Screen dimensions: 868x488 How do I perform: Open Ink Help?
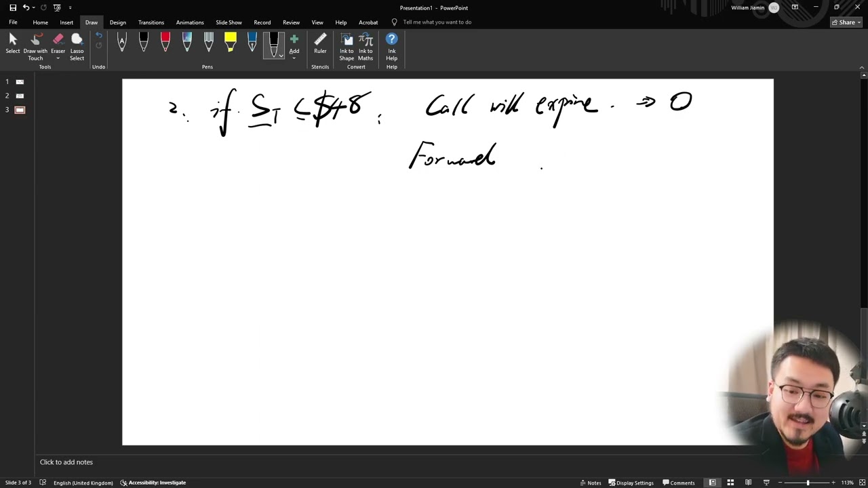tap(392, 47)
